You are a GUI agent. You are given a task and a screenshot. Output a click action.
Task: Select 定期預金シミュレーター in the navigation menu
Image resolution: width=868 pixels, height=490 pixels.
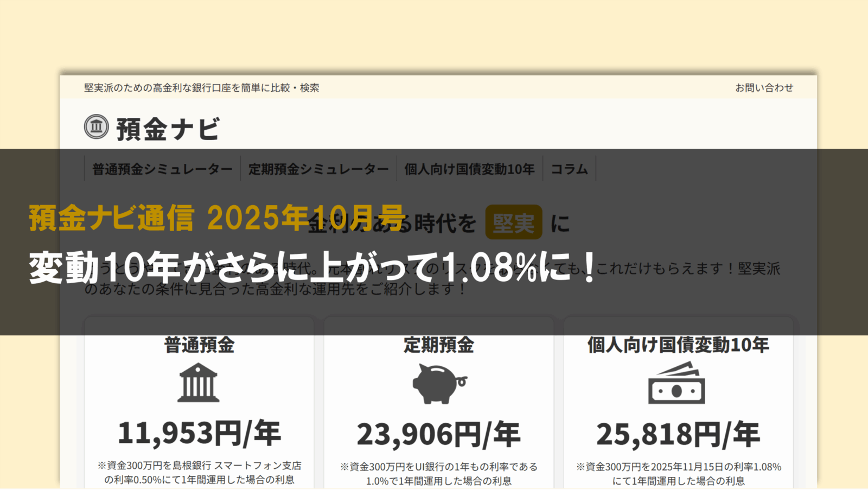pyautogui.click(x=318, y=169)
